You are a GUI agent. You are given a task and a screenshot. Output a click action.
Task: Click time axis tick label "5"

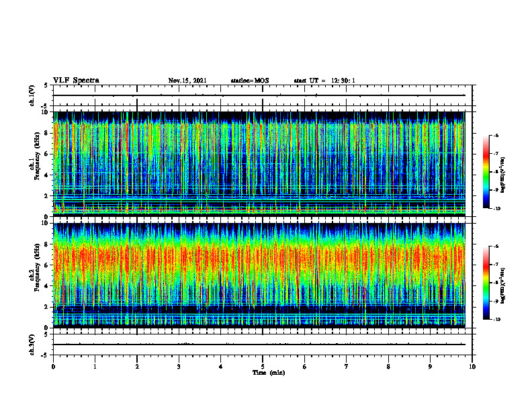(x=263, y=367)
